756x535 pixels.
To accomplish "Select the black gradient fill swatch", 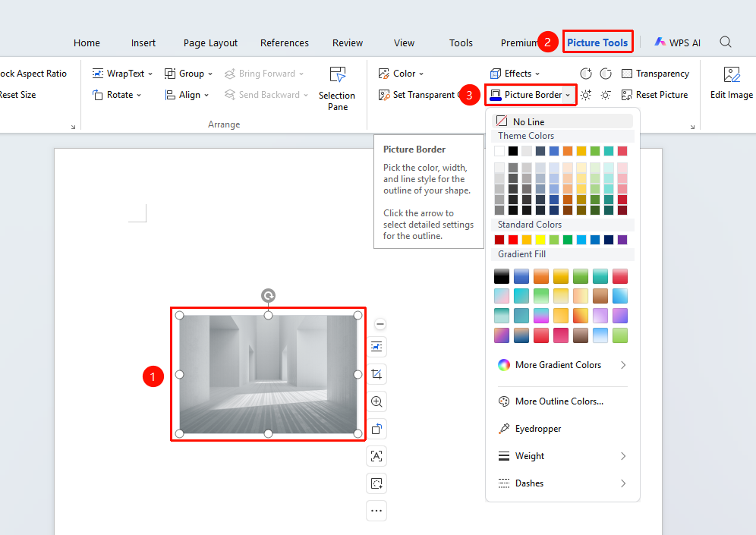I will (502, 276).
